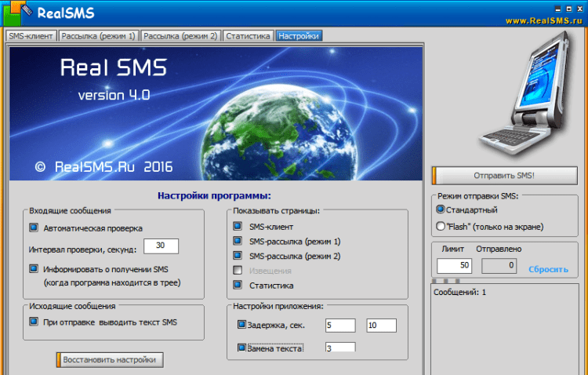Image resolution: width=588 pixels, height=375 pixels.
Task: Open the Статистика tab
Action: point(248,36)
